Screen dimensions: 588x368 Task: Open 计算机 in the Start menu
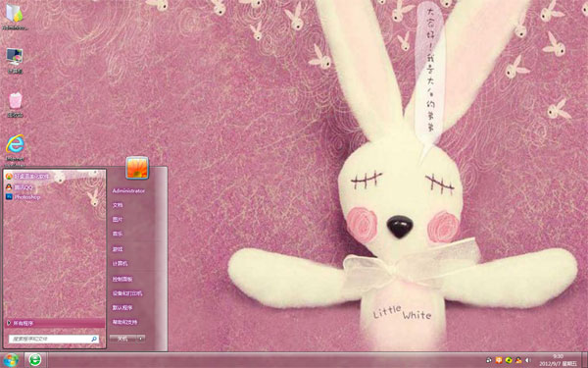pyautogui.click(x=120, y=264)
